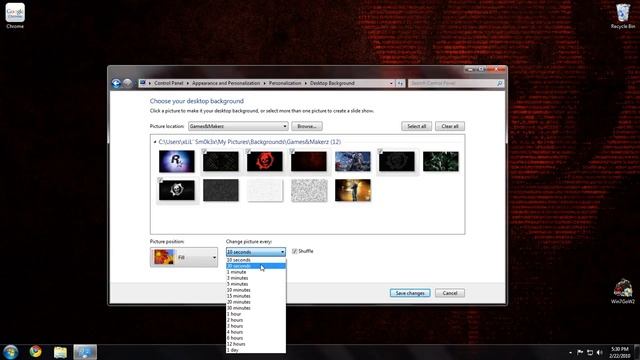
Task: Select the Rockstar logo wallpaper thumbnail
Action: (x=177, y=161)
